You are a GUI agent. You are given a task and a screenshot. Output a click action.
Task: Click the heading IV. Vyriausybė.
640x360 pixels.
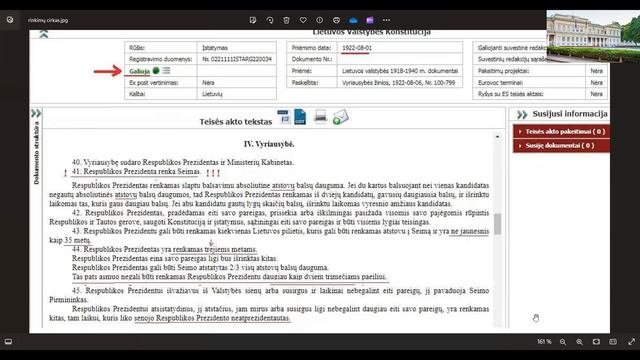269,144
